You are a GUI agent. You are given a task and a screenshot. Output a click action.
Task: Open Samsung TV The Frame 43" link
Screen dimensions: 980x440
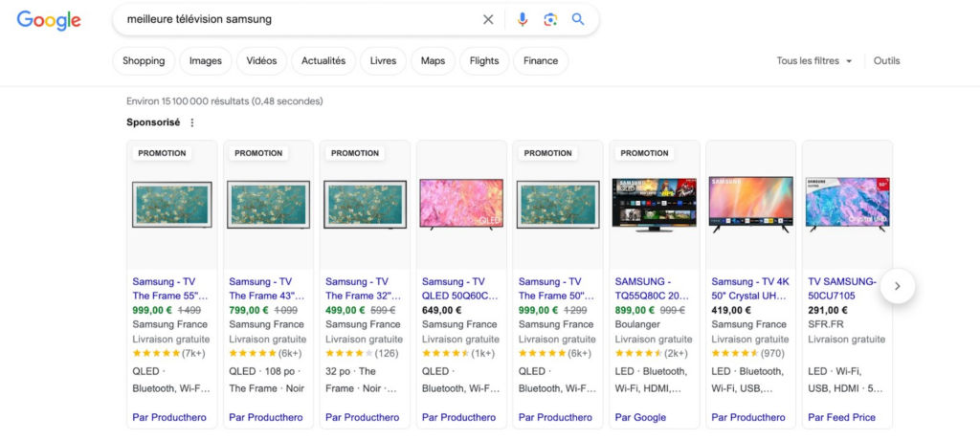267,289
